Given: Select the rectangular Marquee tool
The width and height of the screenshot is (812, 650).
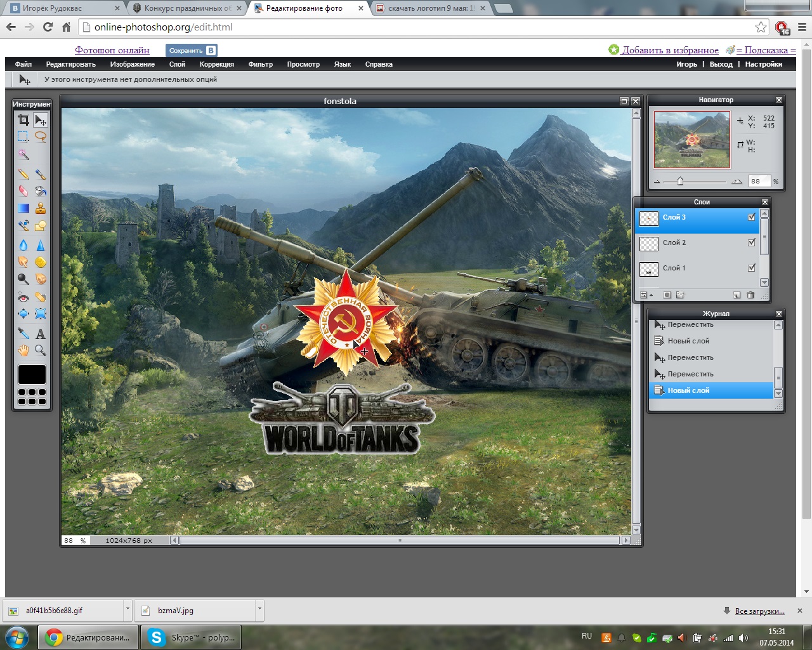Looking at the screenshot, I should tap(23, 136).
